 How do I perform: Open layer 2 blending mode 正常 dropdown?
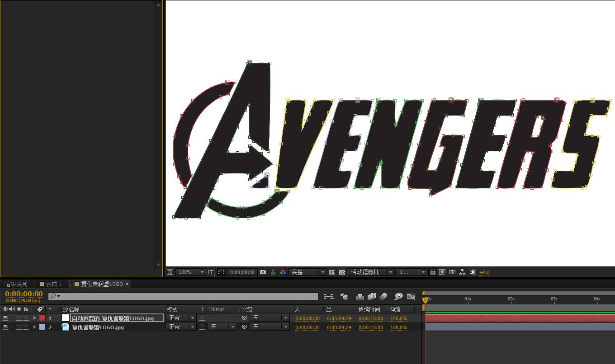[181, 327]
